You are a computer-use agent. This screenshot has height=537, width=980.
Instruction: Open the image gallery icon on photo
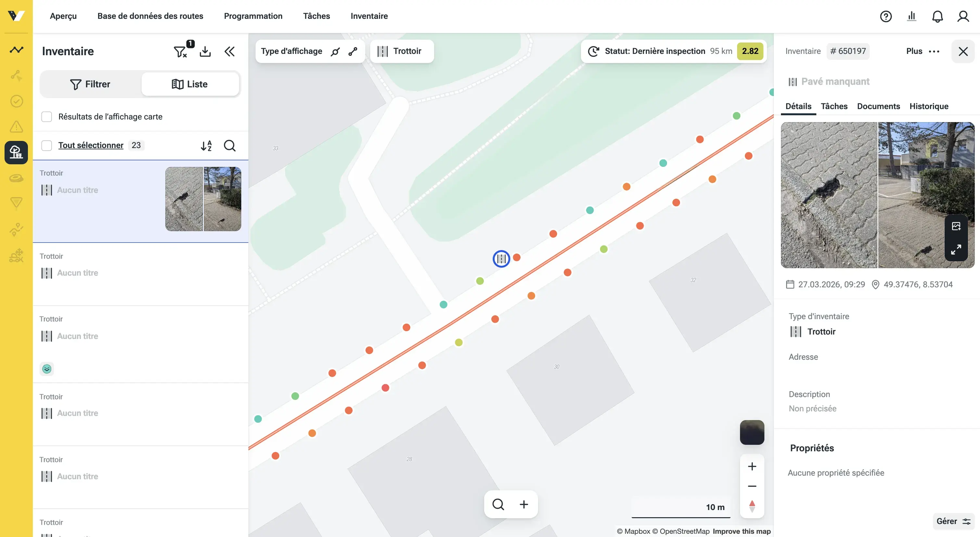956,226
